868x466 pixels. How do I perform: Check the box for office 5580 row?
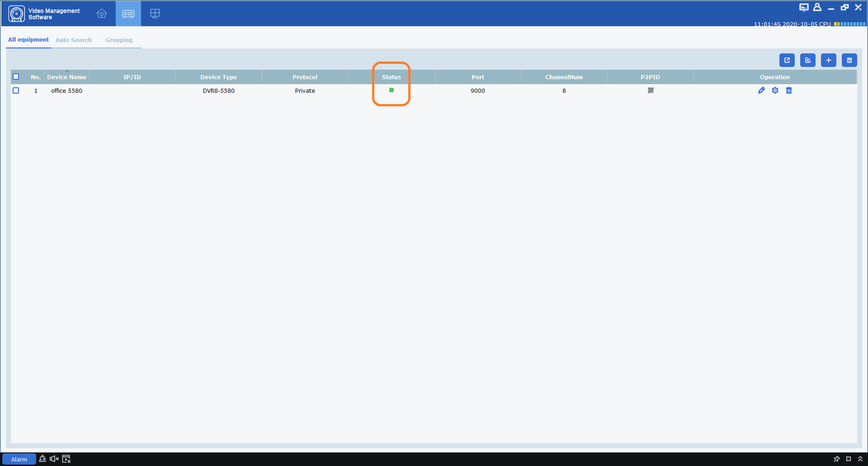pos(16,90)
